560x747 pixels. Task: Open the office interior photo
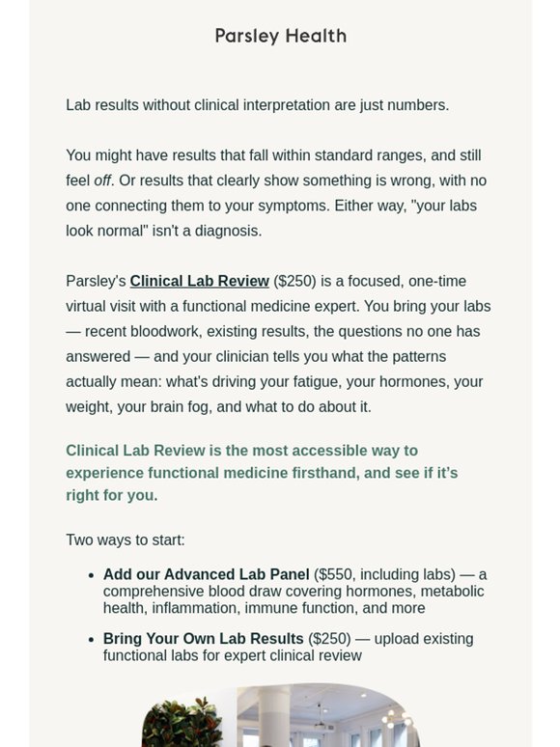click(280, 715)
